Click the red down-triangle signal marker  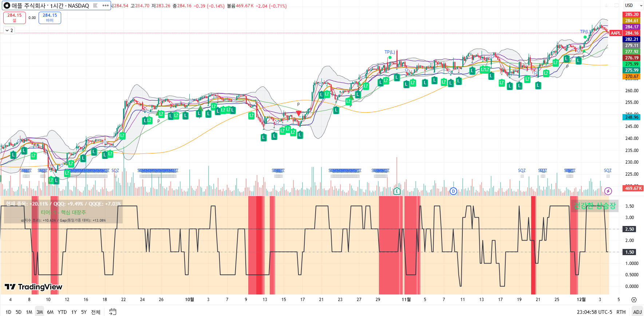(299, 113)
